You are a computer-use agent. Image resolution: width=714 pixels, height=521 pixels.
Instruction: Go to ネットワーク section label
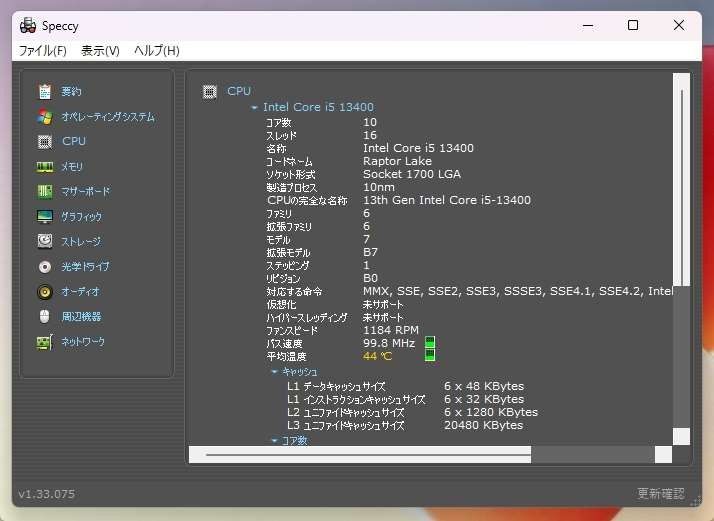83,342
